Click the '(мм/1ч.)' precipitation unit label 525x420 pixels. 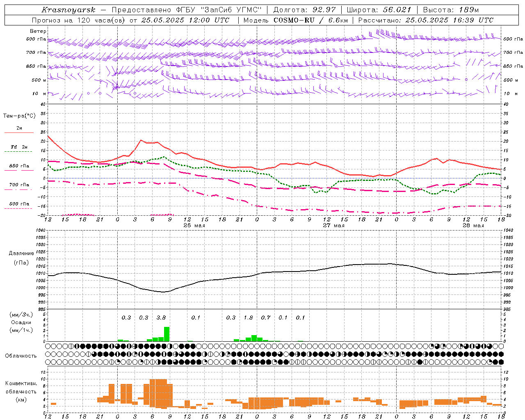tap(21, 330)
